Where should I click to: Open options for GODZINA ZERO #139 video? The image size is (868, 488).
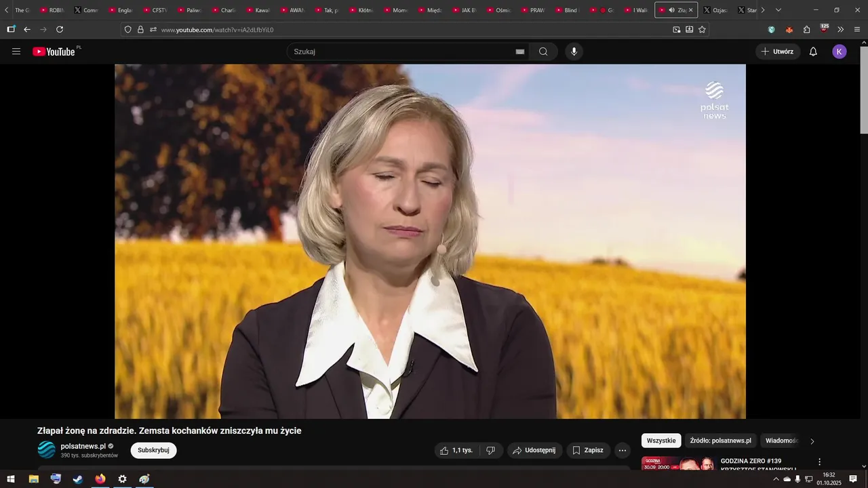pyautogui.click(x=819, y=462)
